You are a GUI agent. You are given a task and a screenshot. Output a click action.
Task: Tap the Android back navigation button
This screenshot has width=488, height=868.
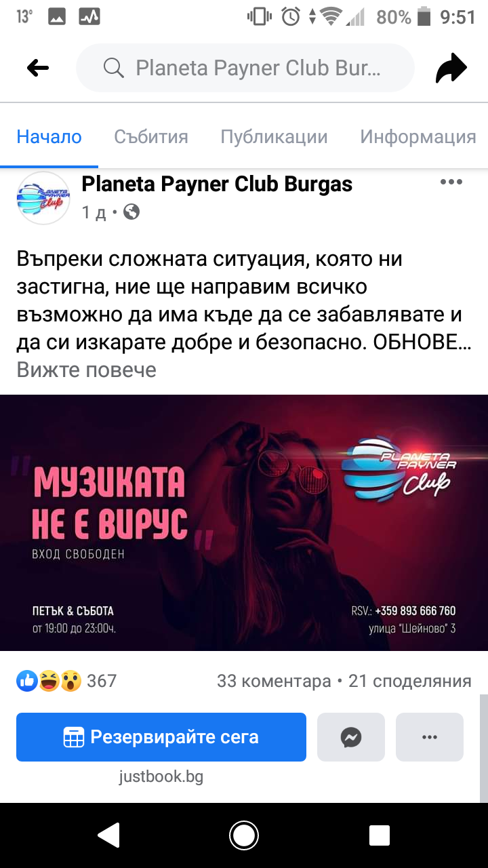109,835
